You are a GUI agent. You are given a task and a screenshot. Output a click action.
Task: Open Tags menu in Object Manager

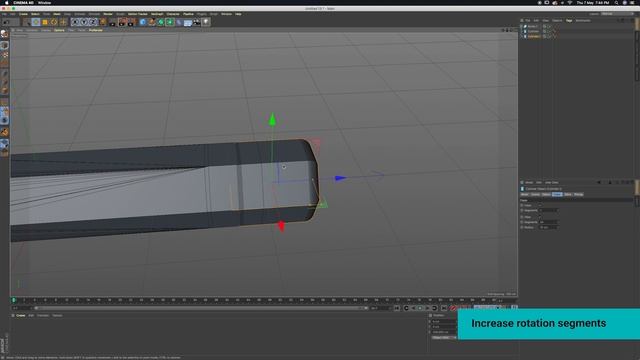[x=569, y=20]
